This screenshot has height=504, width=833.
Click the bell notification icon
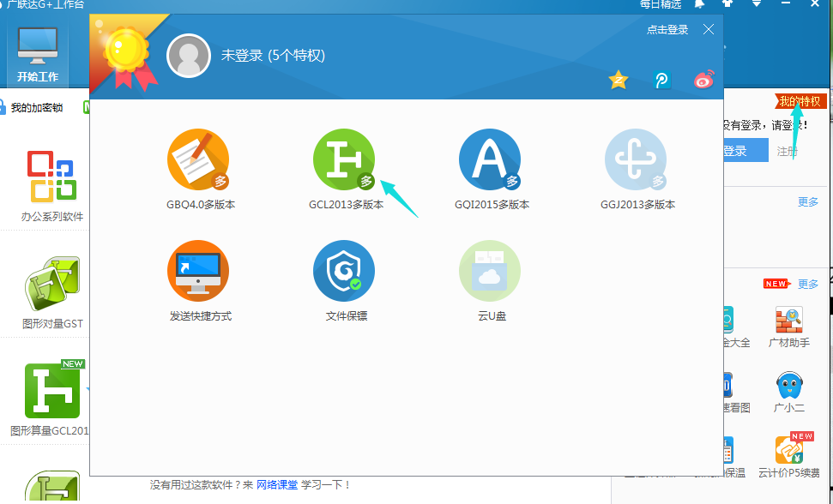click(x=700, y=3)
